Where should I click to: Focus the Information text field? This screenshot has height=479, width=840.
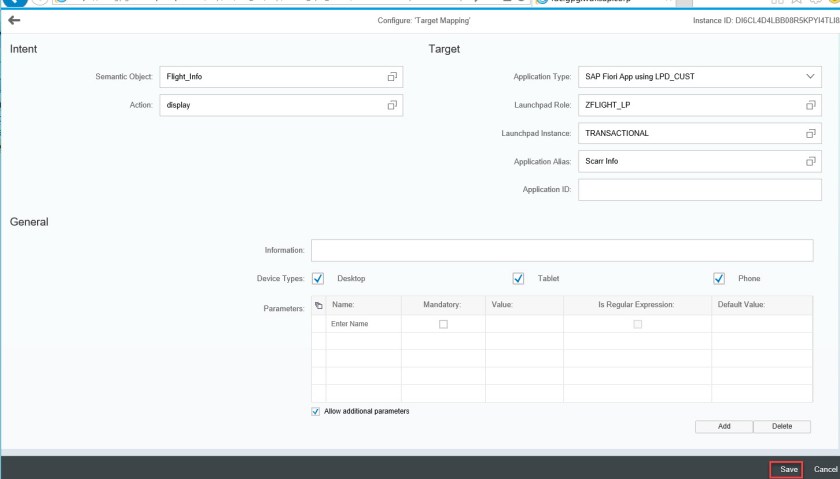click(562, 250)
